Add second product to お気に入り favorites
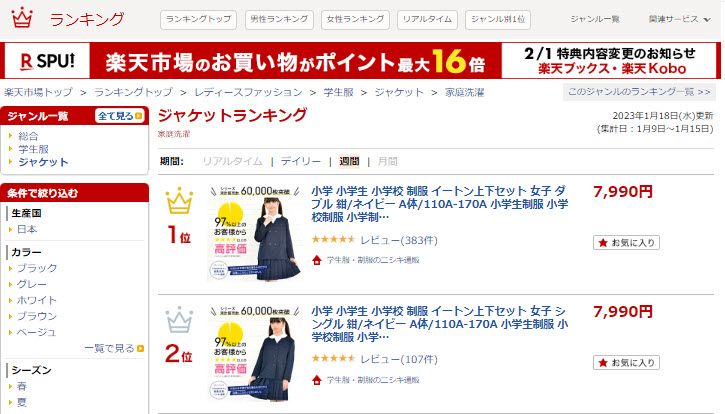Viewport: 725px width, 414px height. pos(626,362)
